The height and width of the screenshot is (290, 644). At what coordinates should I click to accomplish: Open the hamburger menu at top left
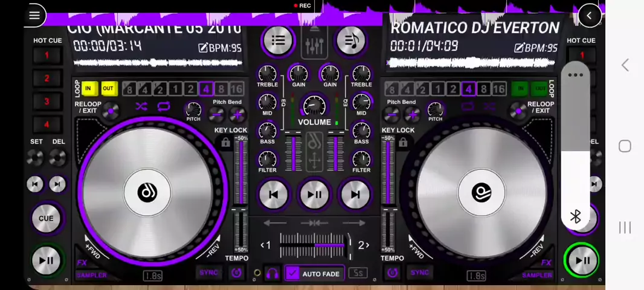[x=34, y=15]
